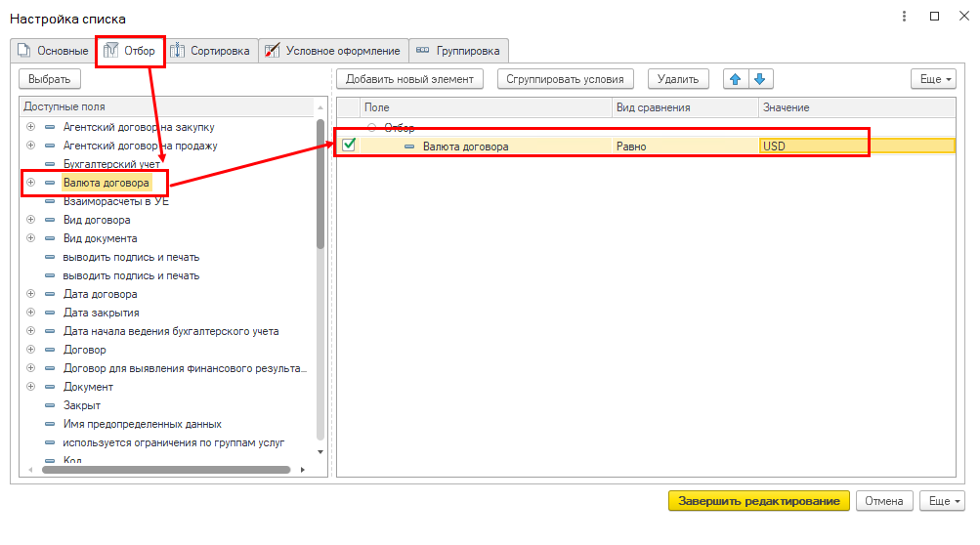The height and width of the screenshot is (545, 980).
Task: Click the field icon next to Имя предопределенных данных
Action: [x=50, y=424]
